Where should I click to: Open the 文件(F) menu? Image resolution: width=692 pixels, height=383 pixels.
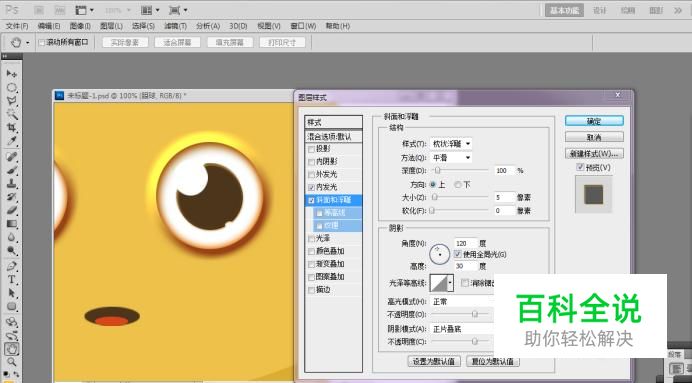17,26
